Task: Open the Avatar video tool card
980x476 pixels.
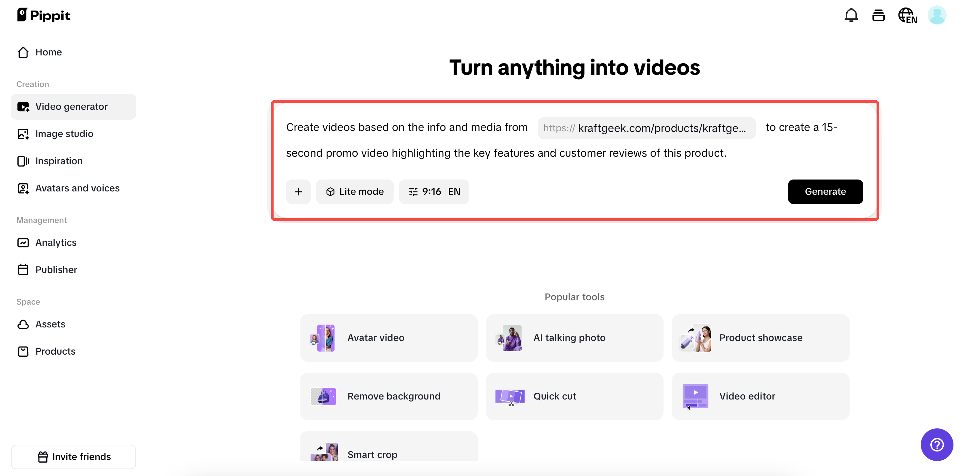Action: tap(388, 338)
